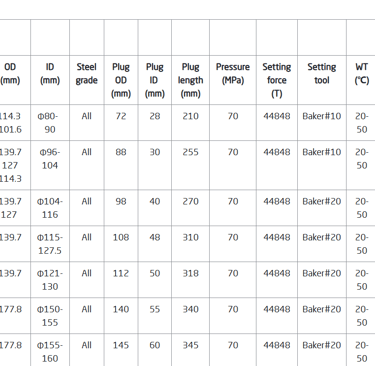Select the Plug OD value 140
Screen dimensions: 375x366
tap(121, 310)
